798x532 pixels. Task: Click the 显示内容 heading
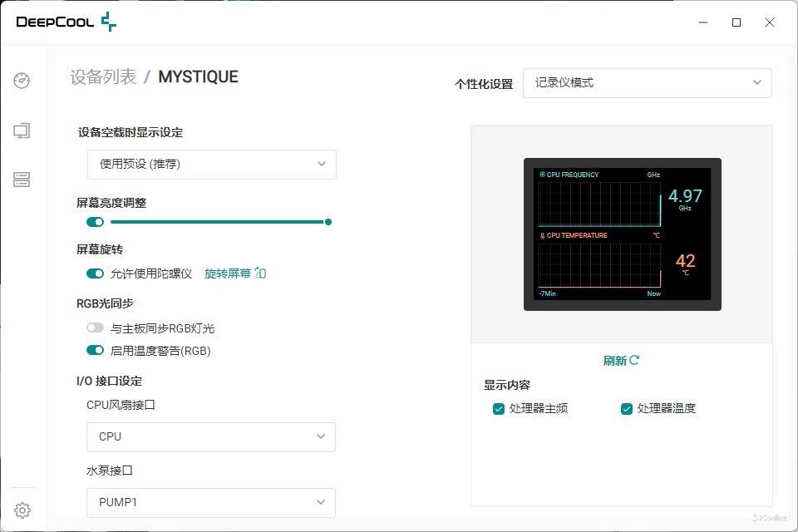click(507, 385)
